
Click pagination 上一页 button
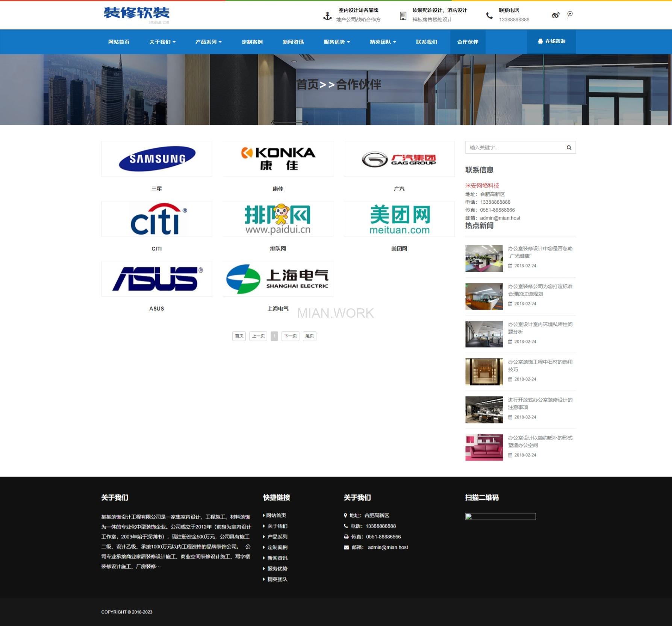[258, 336]
